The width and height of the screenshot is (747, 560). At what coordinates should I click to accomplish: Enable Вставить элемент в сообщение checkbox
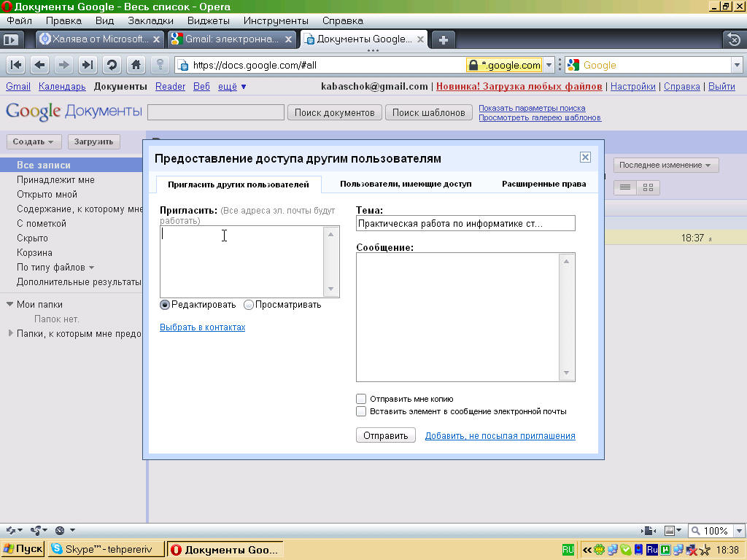click(361, 411)
